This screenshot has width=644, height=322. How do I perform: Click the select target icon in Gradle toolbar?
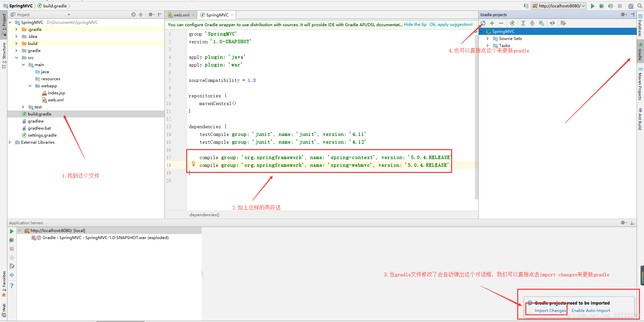tap(541, 23)
